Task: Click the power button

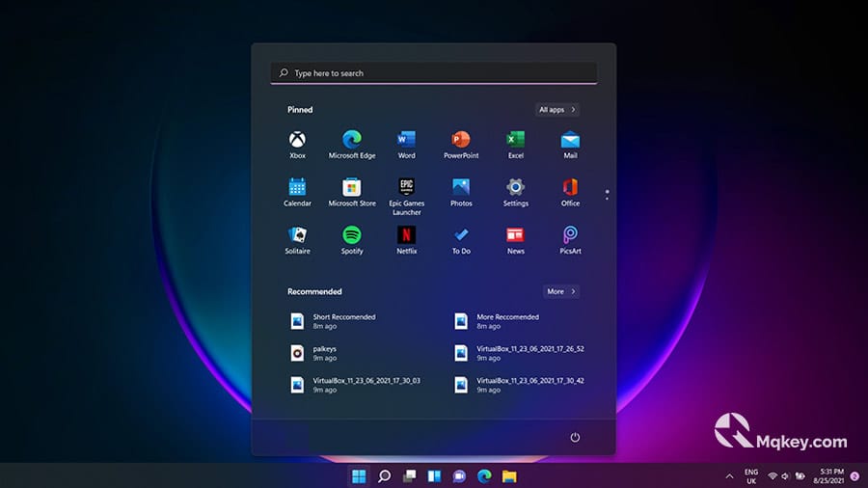Action: (575, 437)
